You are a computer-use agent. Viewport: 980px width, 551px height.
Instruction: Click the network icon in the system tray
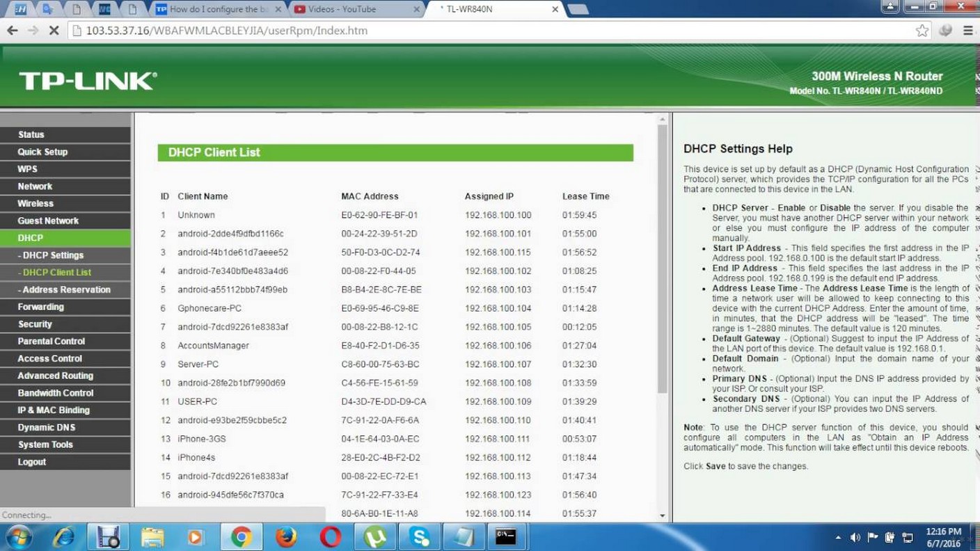(907, 537)
